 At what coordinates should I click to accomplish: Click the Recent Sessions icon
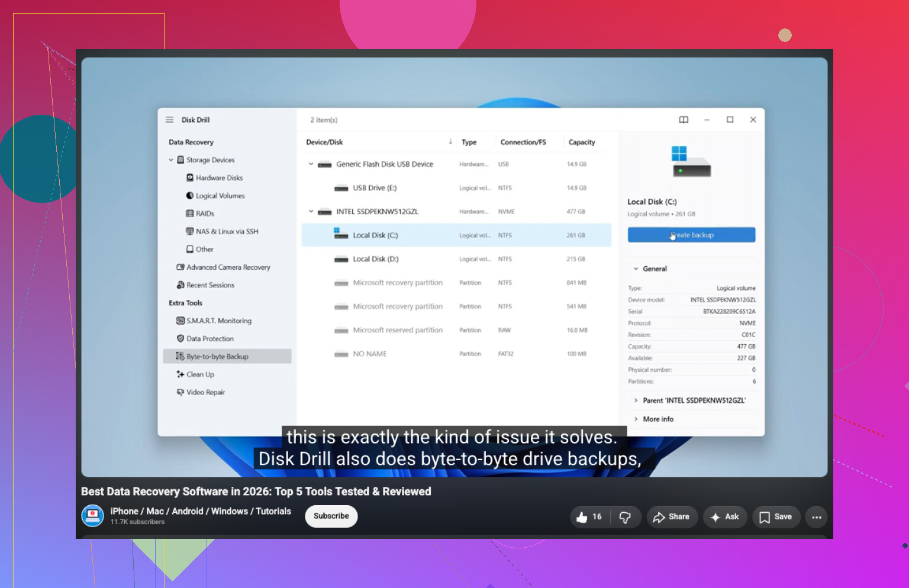tap(180, 285)
